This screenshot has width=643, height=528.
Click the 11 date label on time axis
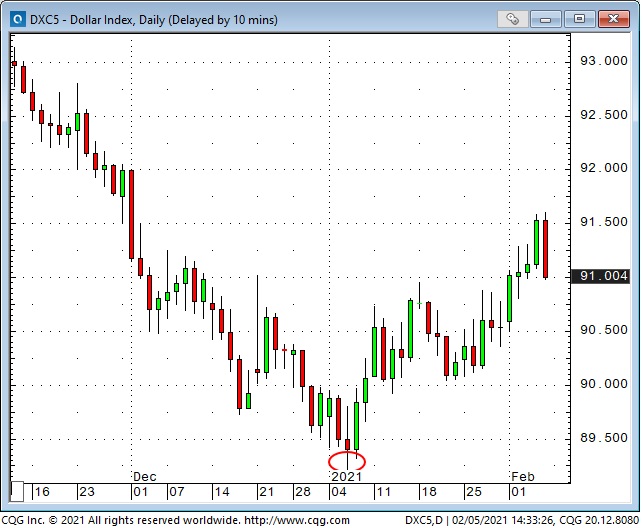[384, 492]
